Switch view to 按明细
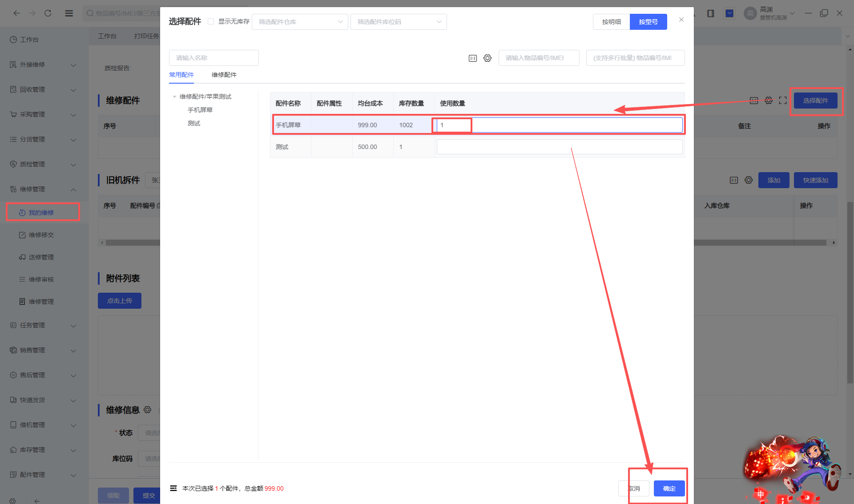Viewport: 854px width, 504px height. tap(611, 22)
